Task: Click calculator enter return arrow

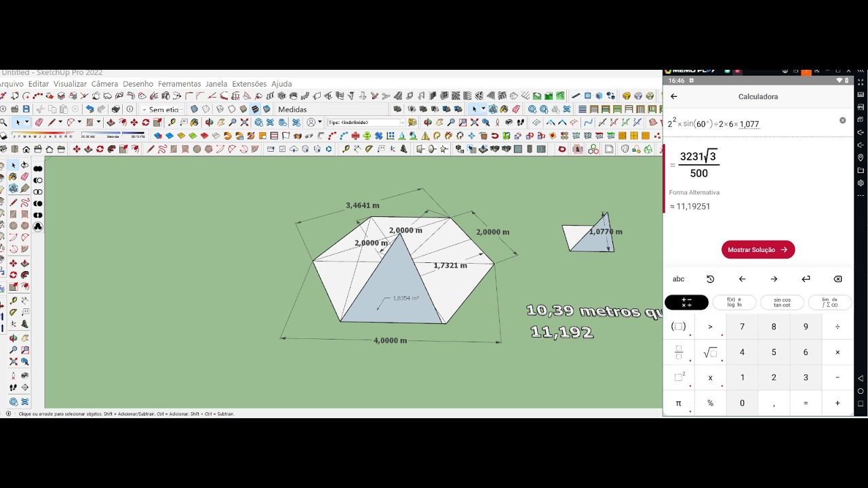Action: click(806, 279)
